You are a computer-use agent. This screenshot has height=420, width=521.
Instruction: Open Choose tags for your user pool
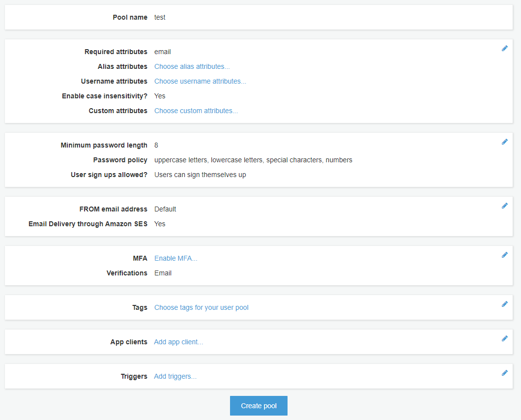point(202,307)
